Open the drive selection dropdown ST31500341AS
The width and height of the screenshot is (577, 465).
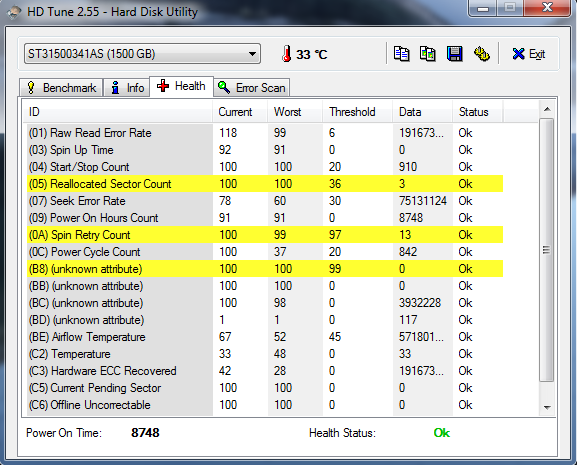click(142, 54)
